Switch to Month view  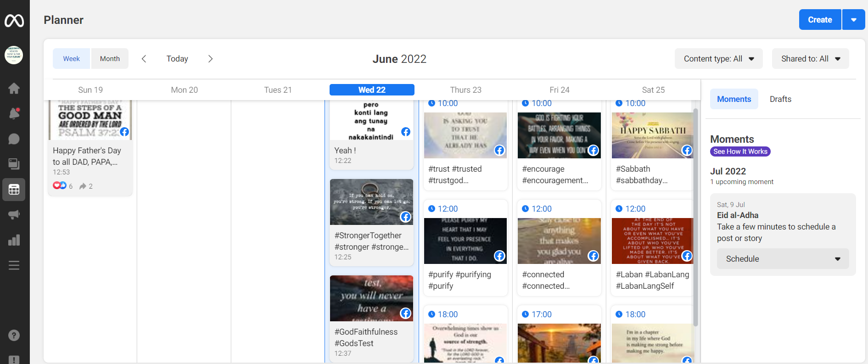click(110, 59)
